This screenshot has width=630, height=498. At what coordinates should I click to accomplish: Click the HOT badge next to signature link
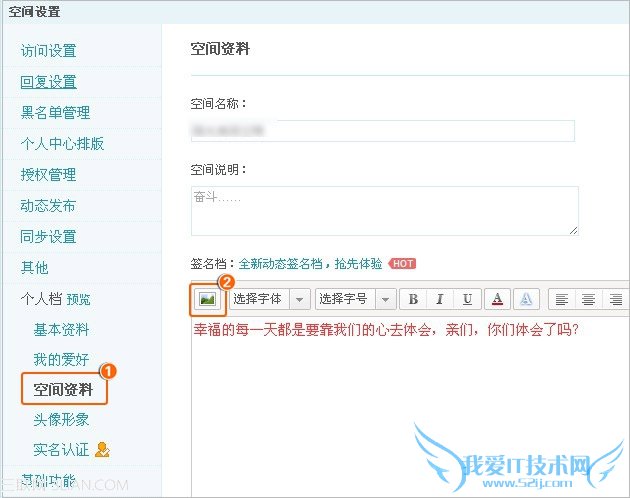pos(402,264)
